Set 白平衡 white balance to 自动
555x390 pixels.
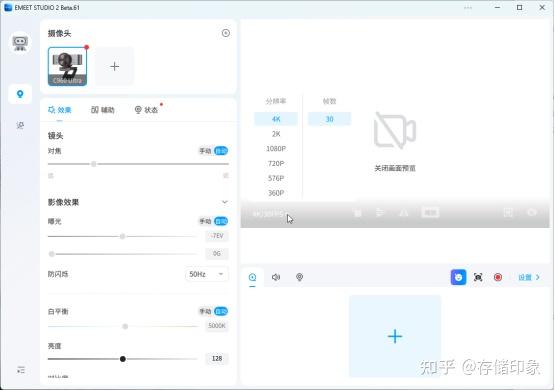(x=221, y=311)
